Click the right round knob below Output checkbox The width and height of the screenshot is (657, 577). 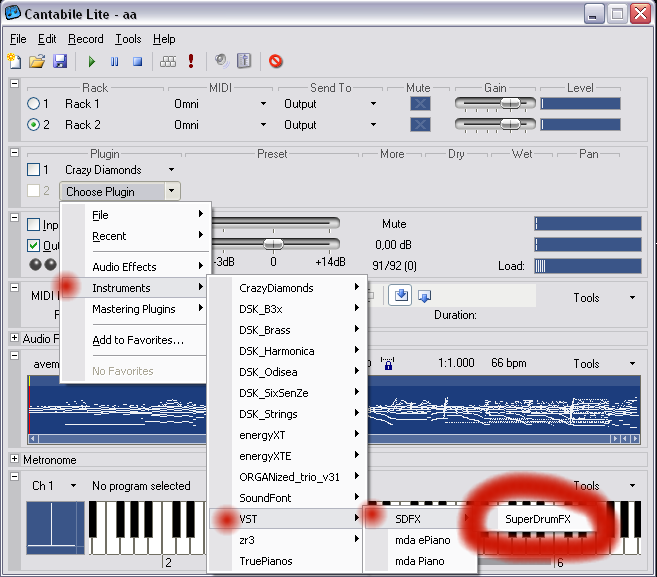pos(50,264)
